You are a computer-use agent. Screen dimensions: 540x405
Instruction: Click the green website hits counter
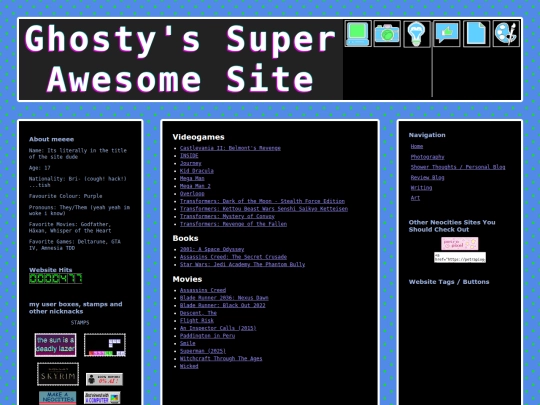pos(55,278)
